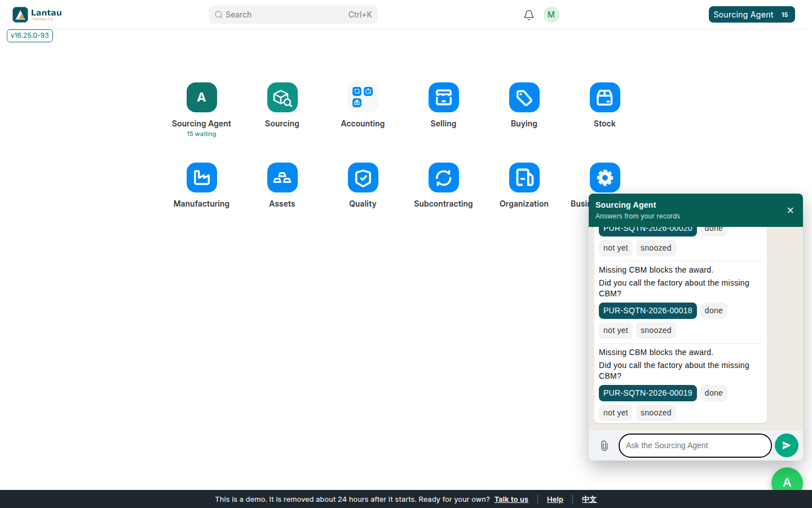Open the Selling module
This screenshot has width=812, height=508.
[x=443, y=98]
